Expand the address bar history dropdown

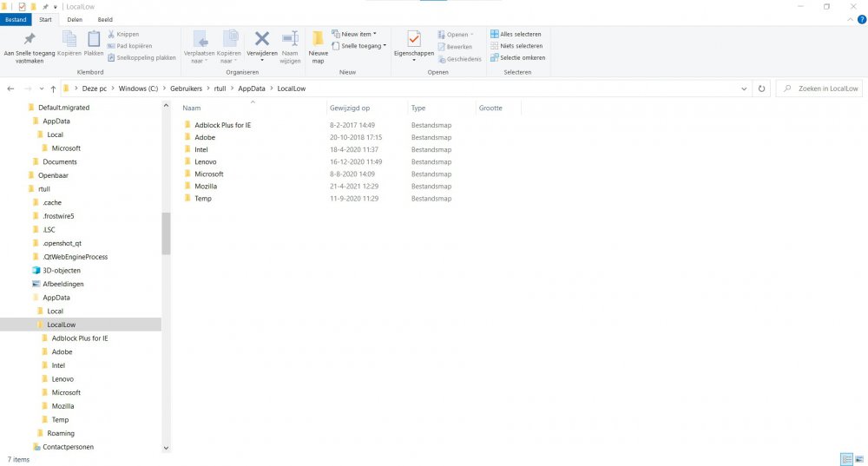[745, 89]
